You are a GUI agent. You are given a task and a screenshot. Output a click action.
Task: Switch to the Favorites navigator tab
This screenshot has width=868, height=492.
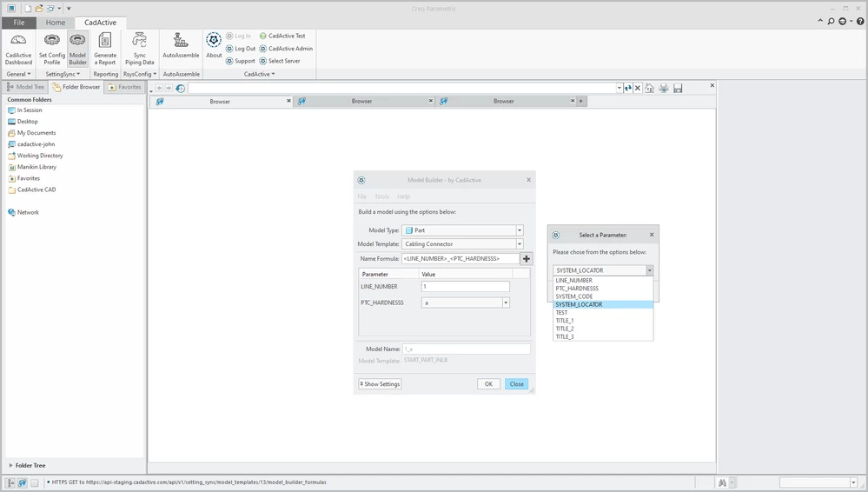coord(124,87)
